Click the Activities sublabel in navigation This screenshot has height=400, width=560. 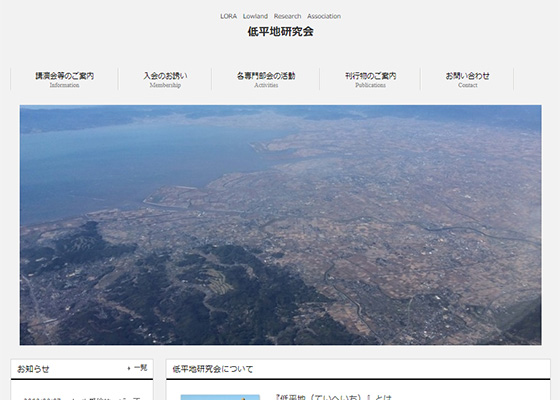[266, 85]
